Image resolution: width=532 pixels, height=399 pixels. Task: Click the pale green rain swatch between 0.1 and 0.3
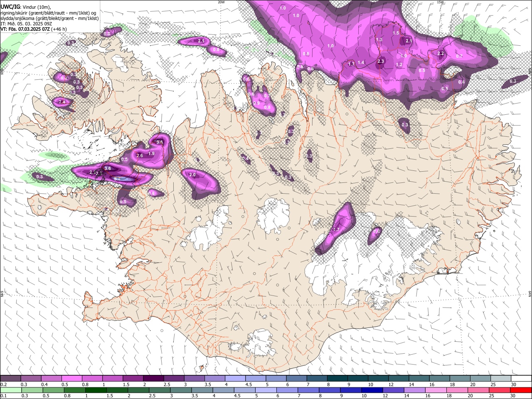[10, 390]
